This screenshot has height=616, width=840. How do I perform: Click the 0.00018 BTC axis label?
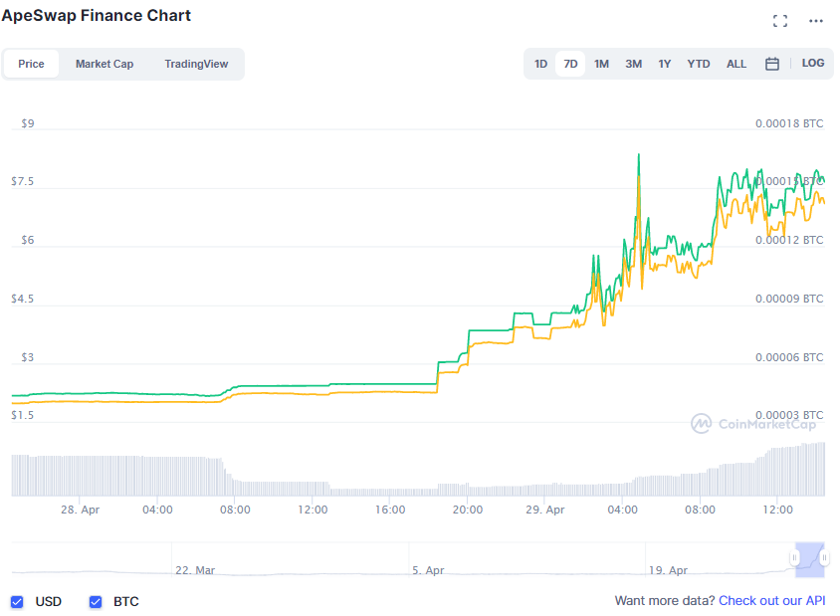click(789, 123)
